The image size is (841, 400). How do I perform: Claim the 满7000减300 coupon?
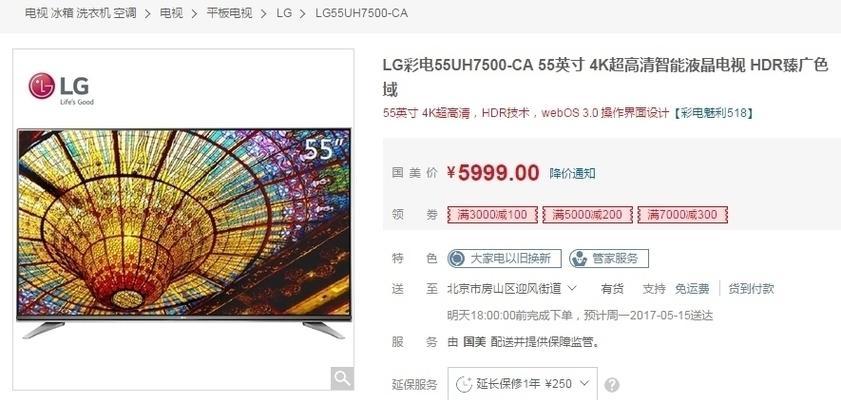tap(682, 215)
